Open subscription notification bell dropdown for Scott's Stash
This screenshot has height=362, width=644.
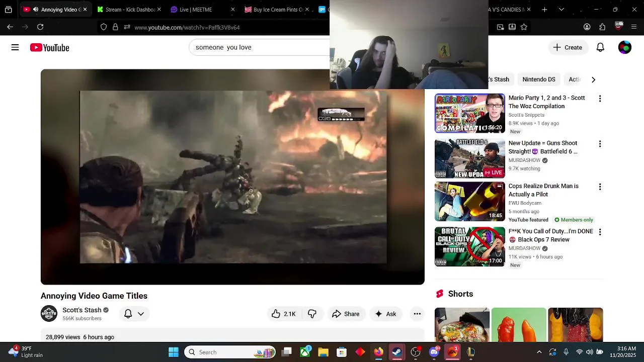(134, 314)
